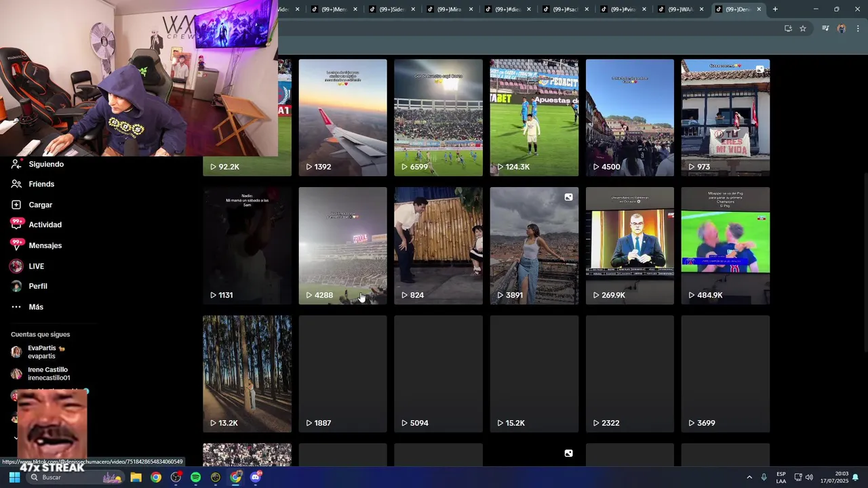
Task: Open the Perfil avatar icon
Action: click(16, 286)
